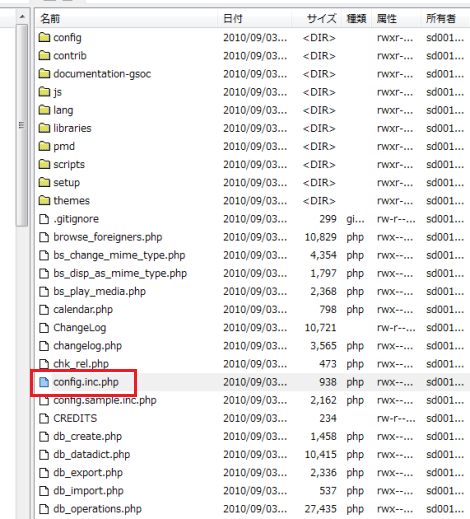Sort files by 種類 column header

tap(356, 18)
